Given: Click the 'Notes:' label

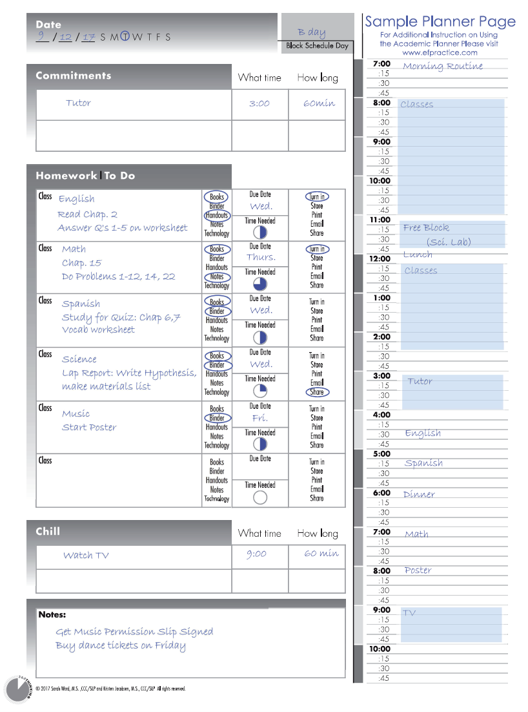Looking at the screenshot, I should 52,614.
